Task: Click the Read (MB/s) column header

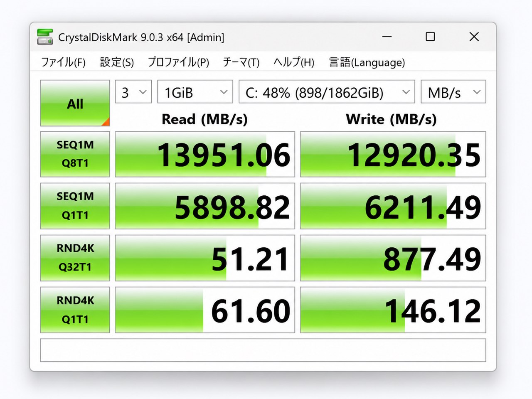Action: point(204,119)
